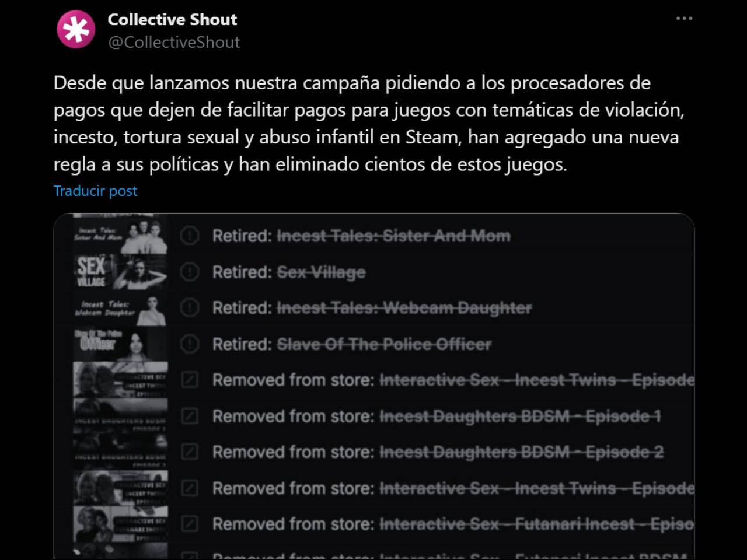Click the removed icon beside Incest Daughters BDSM Episode 1
The height and width of the screenshot is (560, 747).
pyautogui.click(x=190, y=416)
